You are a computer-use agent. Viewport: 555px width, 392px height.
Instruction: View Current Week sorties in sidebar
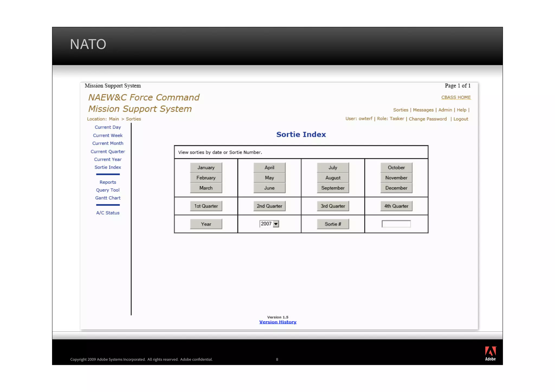pyautogui.click(x=108, y=135)
